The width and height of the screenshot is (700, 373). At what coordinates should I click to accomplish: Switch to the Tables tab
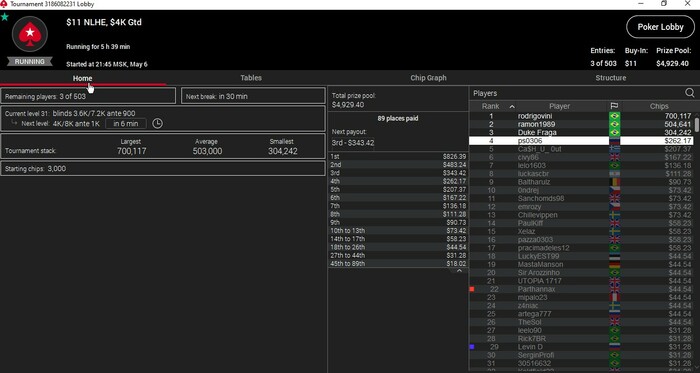click(251, 78)
